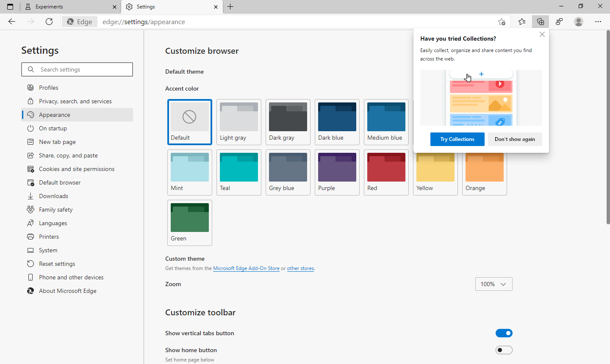Select the Mint accent color
The height and width of the screenshot is (364, 610).
point(190,172)
